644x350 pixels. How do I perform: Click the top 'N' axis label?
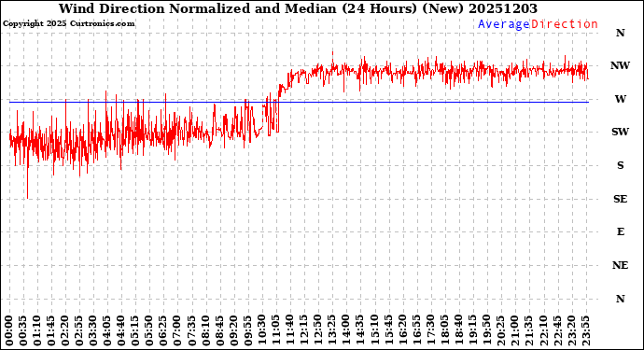click(620, 33)
